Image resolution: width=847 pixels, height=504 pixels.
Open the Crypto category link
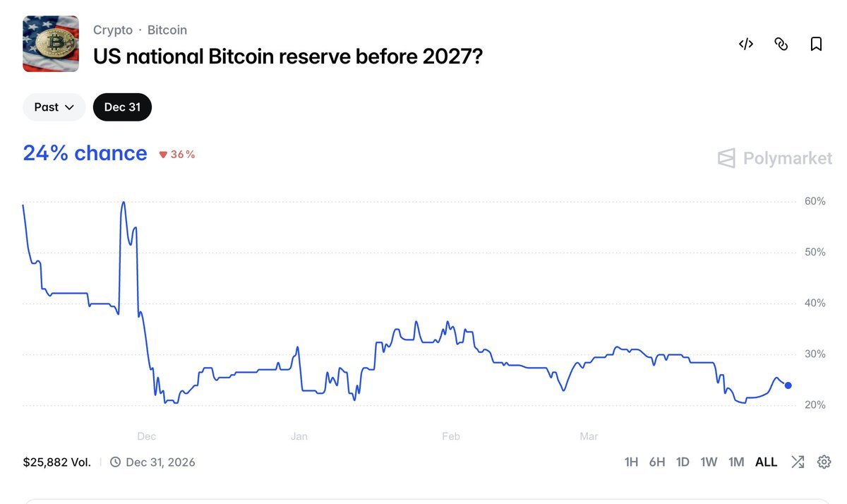(x=113, y=30)
